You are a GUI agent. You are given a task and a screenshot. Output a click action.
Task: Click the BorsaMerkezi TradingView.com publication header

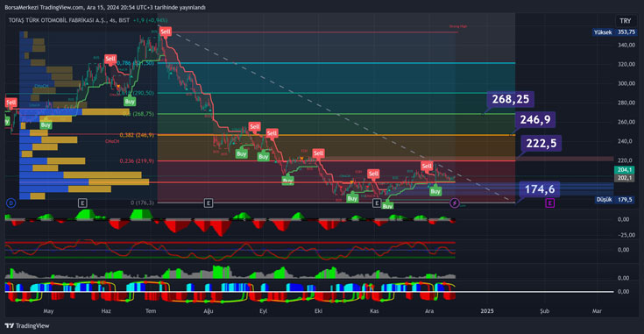pos(105,7)
